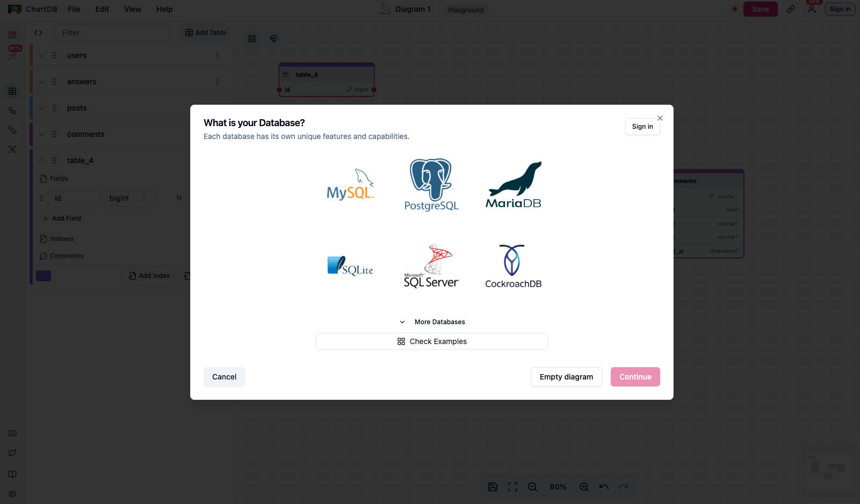
Task: Click the Filter tables input field
Action: 113,33
